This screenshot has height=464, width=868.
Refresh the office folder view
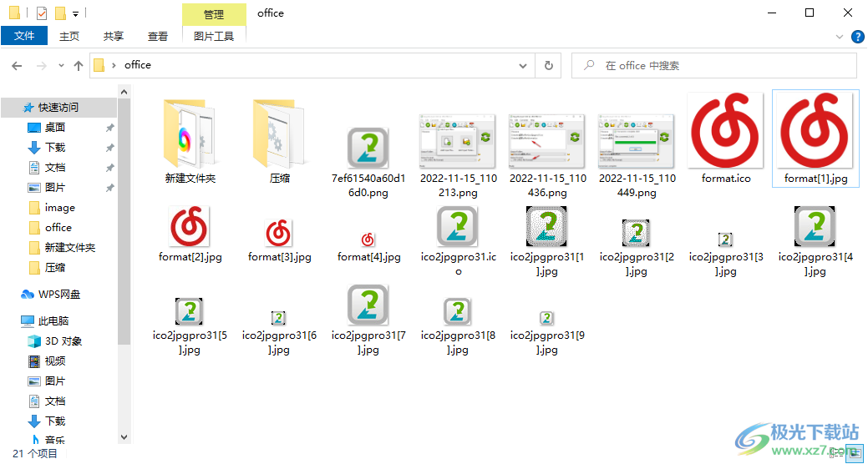click(549, 66)
